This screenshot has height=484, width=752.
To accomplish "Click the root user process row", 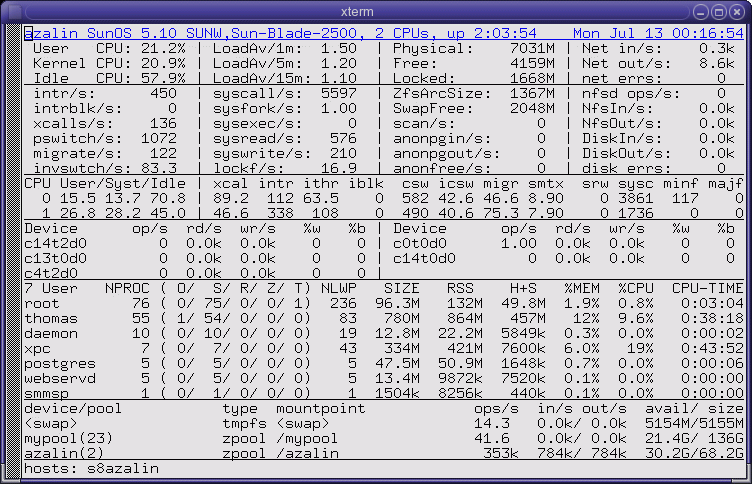I will (384, 304).
